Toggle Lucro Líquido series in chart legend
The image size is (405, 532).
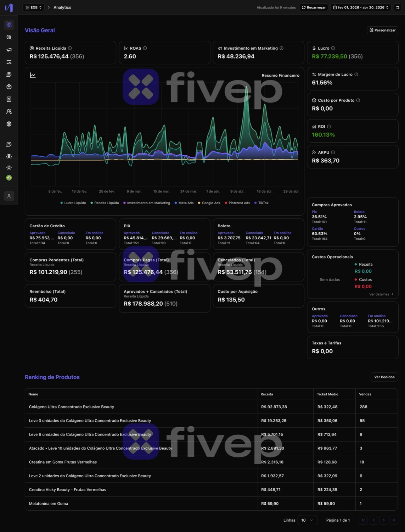73,203
